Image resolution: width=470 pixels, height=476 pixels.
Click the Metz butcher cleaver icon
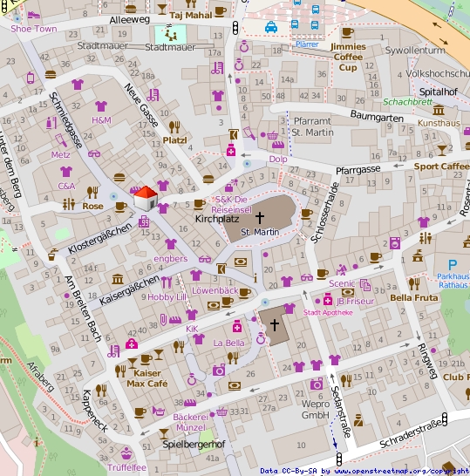[x=61, y=141]
